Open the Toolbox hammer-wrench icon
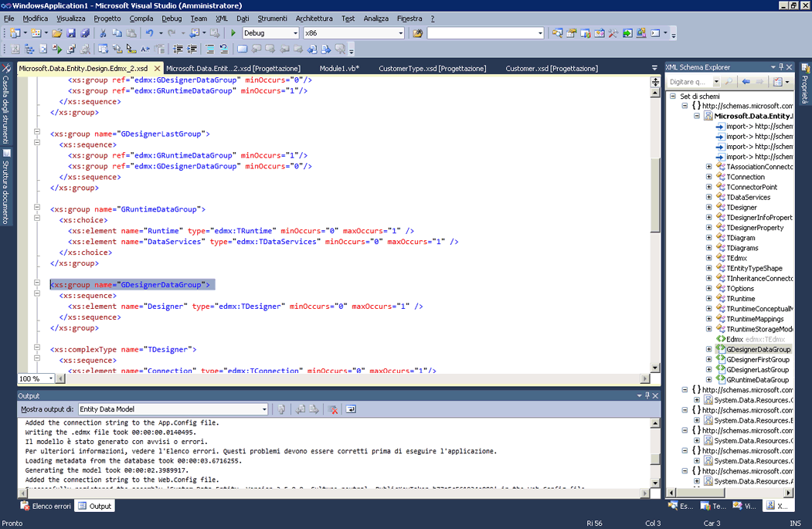The width and height of the screenshot is (812, 529). tap(613, 33)
